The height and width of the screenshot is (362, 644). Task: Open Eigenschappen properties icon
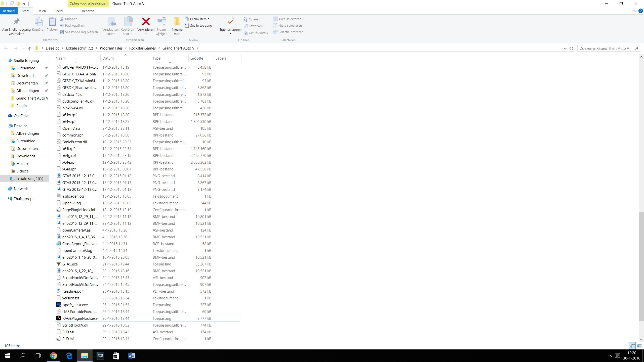click(230, 22)
